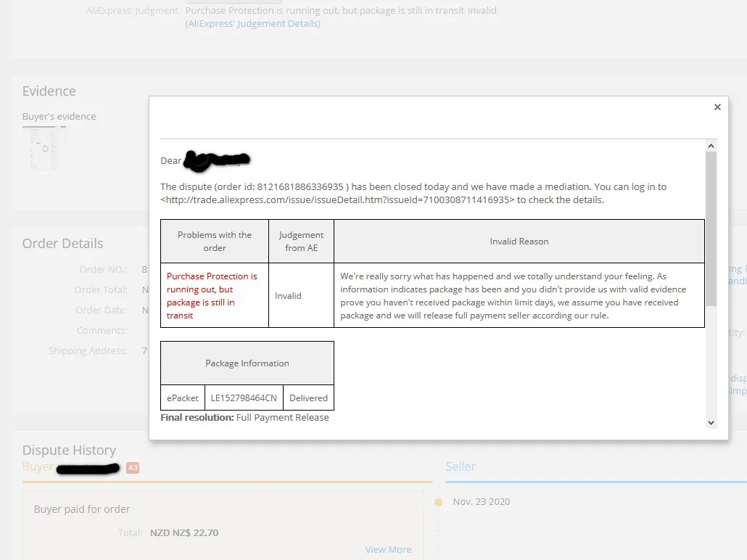Click the 'Buyer paid for order' entry
747x560 pixels.
[x=82, y=509]
